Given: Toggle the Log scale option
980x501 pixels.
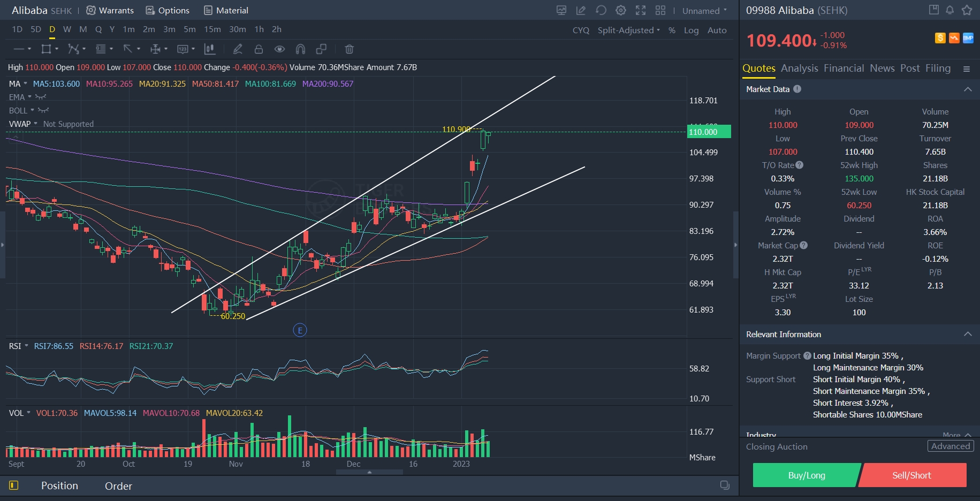Looking at the screenshot, I should coord(691,31).
